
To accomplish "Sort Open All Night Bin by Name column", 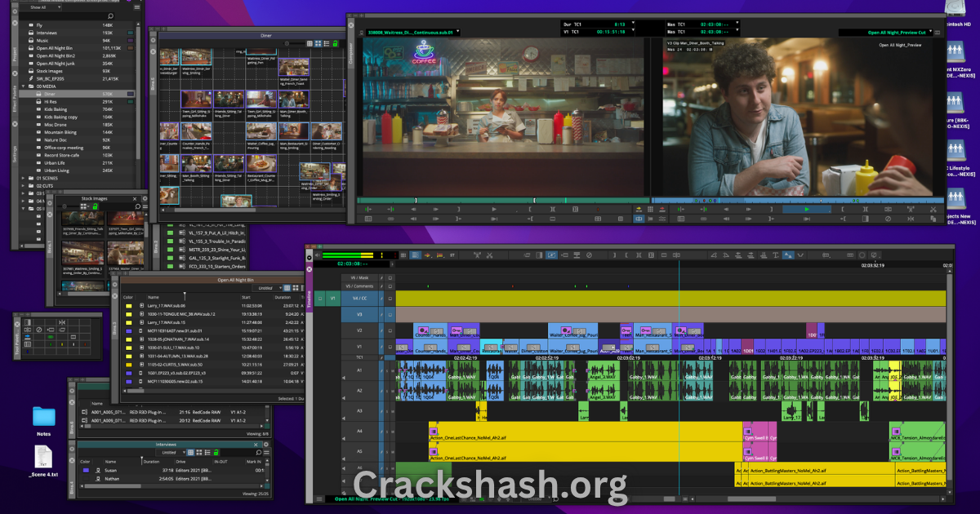I will tap(154, 297).
